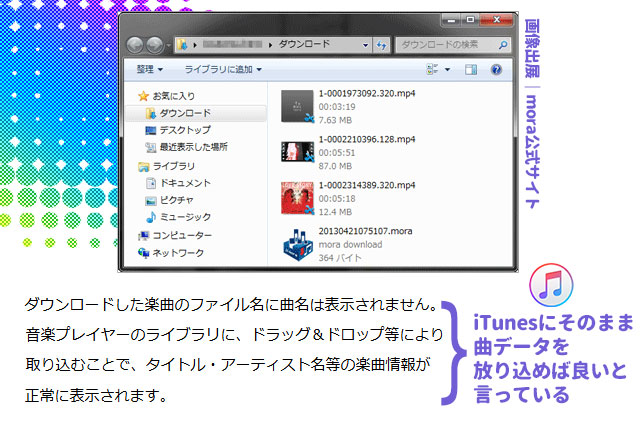Screen dimensions: 640x426
Task: Select file 1-0001973092.320.mp4 thumbnail
Action: (x=298, y=105)
